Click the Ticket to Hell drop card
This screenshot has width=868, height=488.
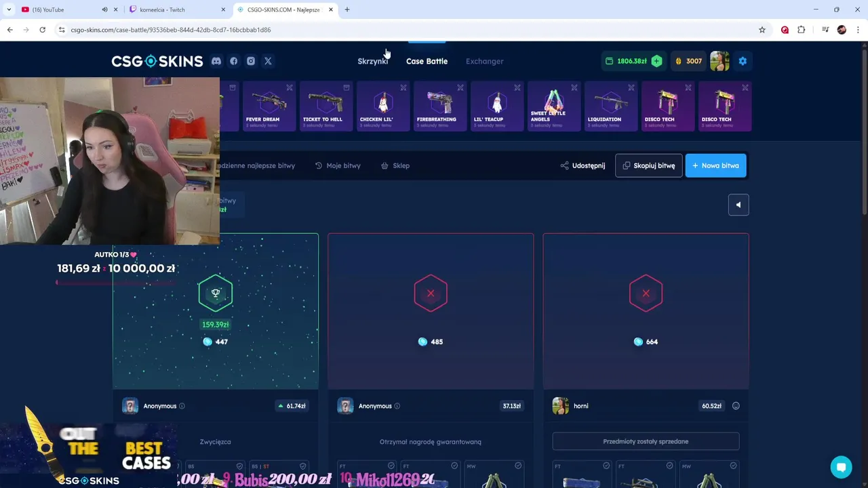[x=325, y=106]
